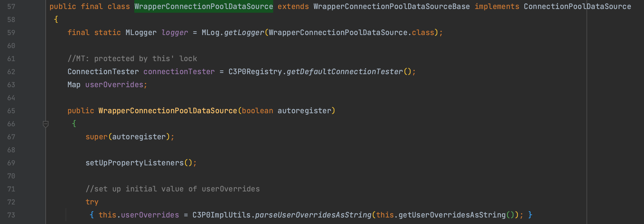Click line number 63 in the gutter

point(11,85)
